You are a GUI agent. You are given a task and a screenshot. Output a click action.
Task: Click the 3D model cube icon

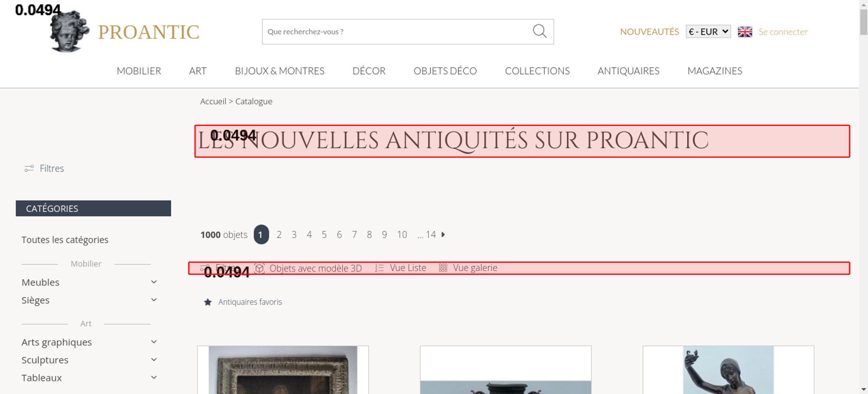tap(260, 268)
